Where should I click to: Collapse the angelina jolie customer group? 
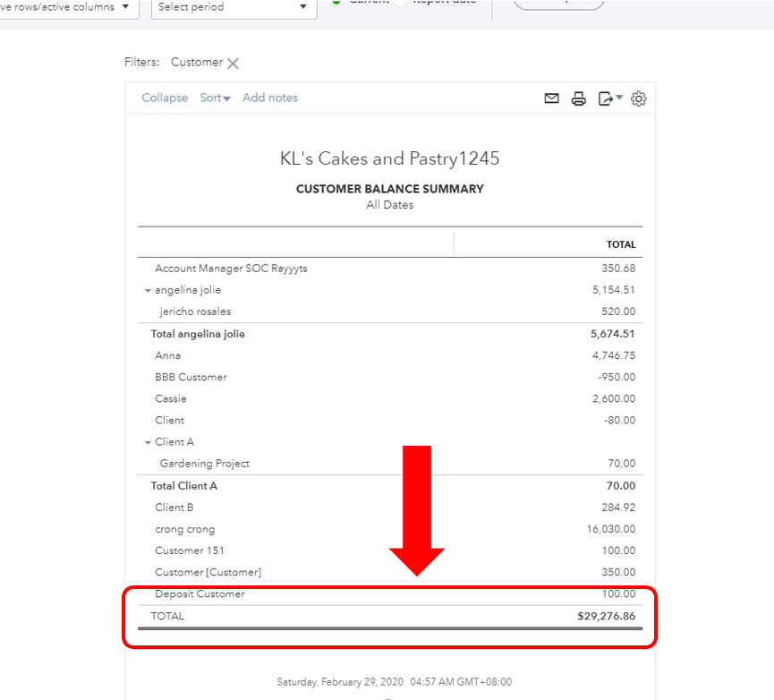point(148,291)
